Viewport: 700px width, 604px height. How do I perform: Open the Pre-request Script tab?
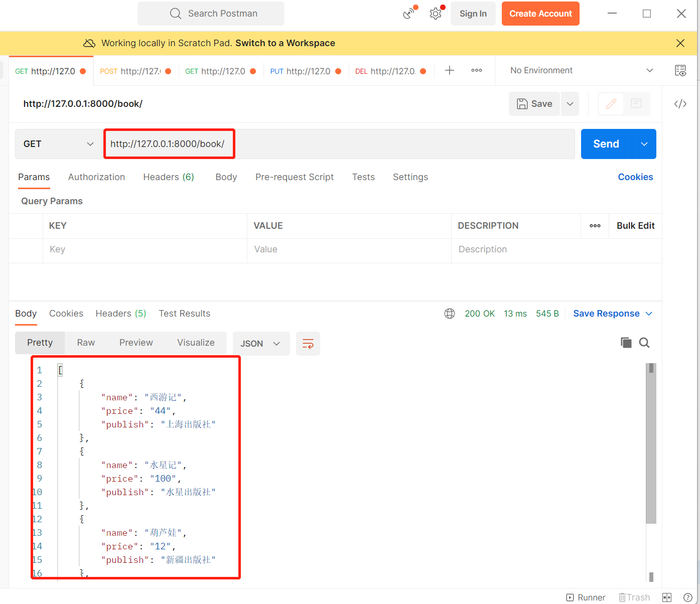click(295, 177)
